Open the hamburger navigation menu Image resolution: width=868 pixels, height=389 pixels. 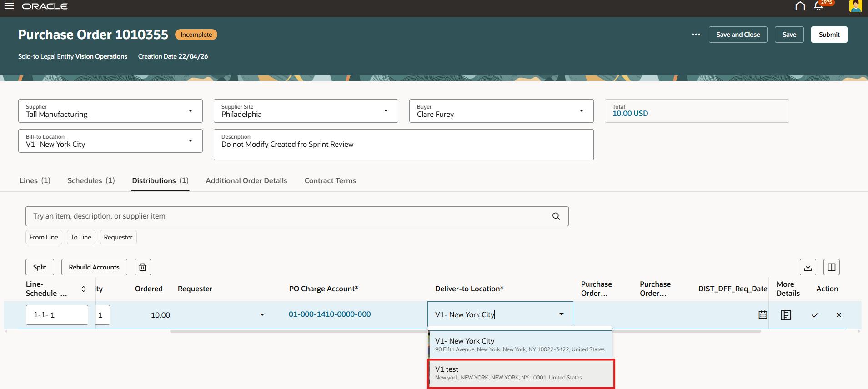(x=9, y=6)
